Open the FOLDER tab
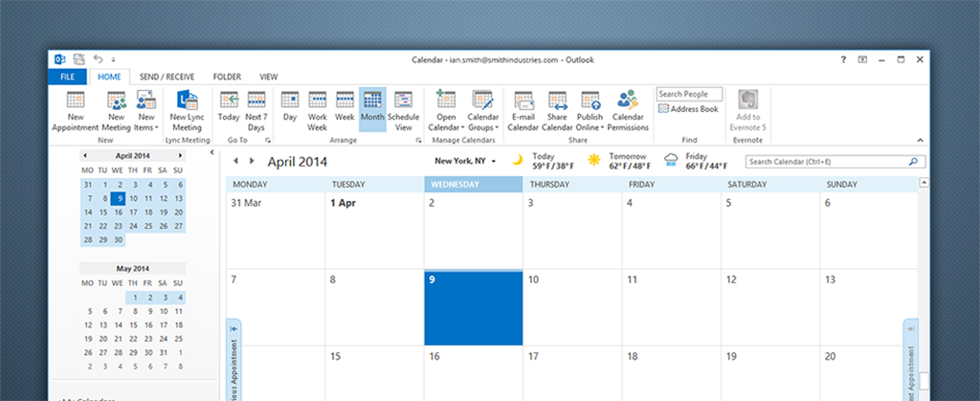 pos(227,77)
